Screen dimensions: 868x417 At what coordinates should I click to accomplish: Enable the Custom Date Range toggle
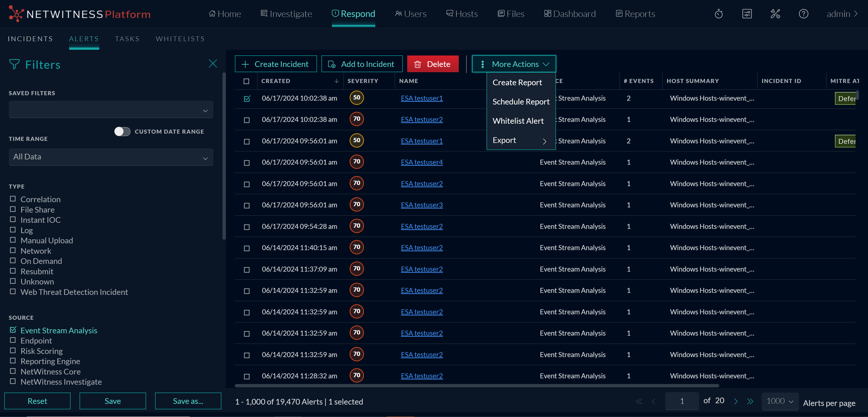[122, 131]
